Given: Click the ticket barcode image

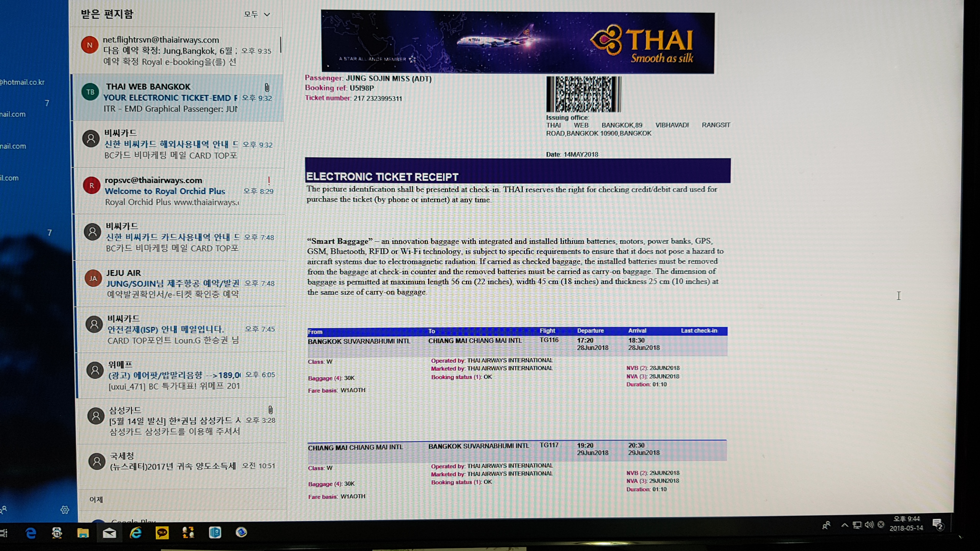Looking at the screenshot, I should 583,94.
